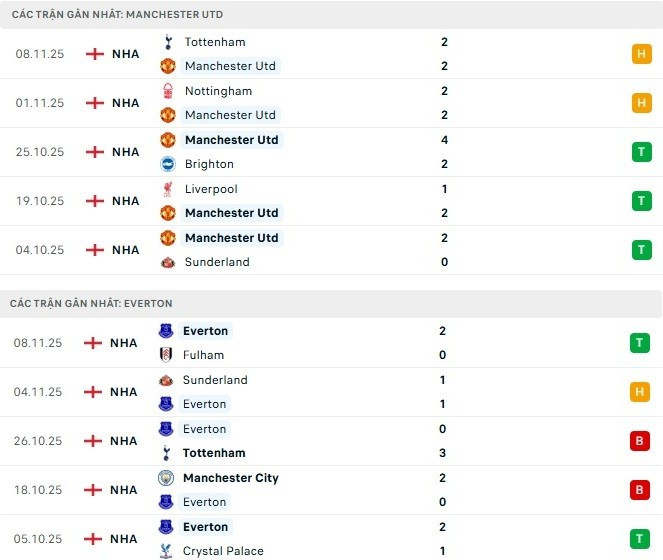Click red B badge for Manchester City match
This screenshot has height=560, width=663.
click(641, 490)
